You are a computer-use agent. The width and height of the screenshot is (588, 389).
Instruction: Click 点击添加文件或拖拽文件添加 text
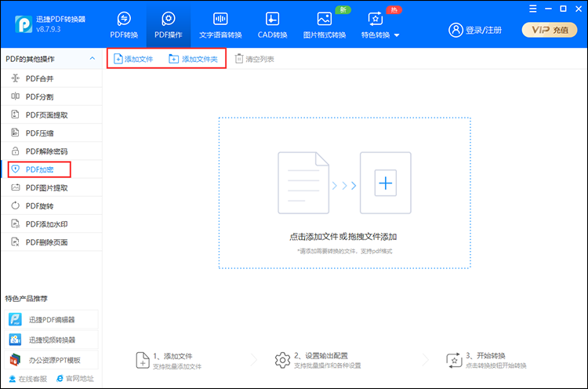tap(343, 237)
